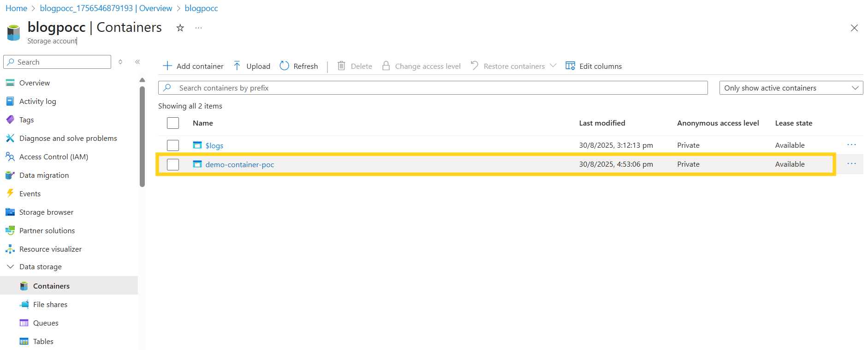Go to Home breadcrumb link

tap(17, 8)
